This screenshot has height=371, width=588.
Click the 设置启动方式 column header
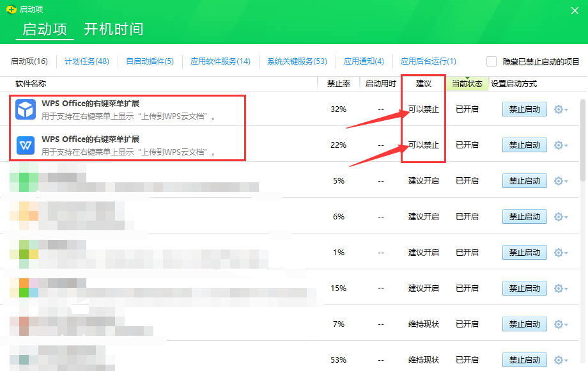click(x=514, y=84)
